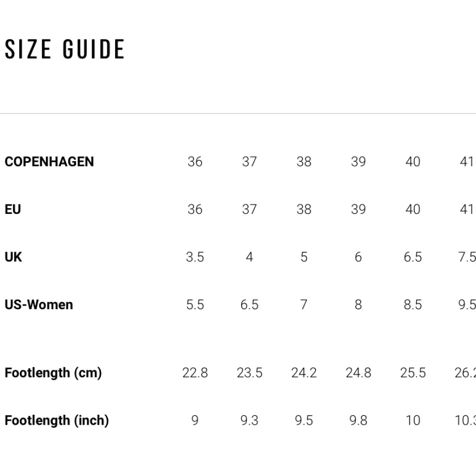
Task: Select footlength 9.3 inch value
Action: [x=249, y=421]
